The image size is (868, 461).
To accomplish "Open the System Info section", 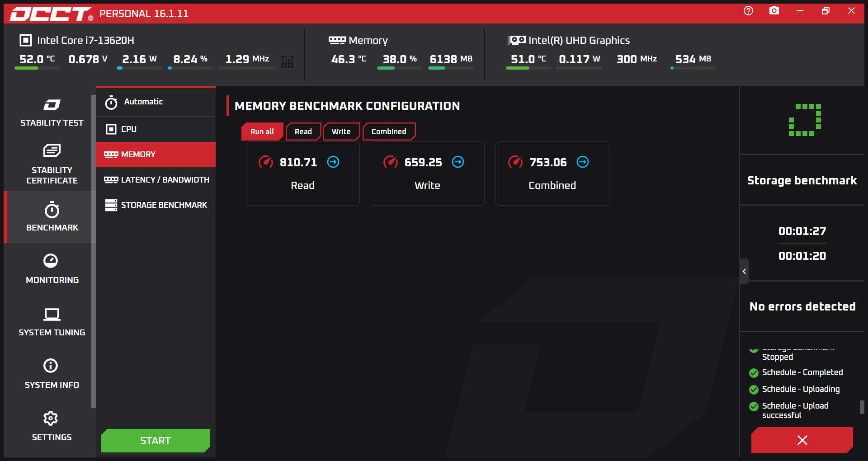I will pos(52,374).
